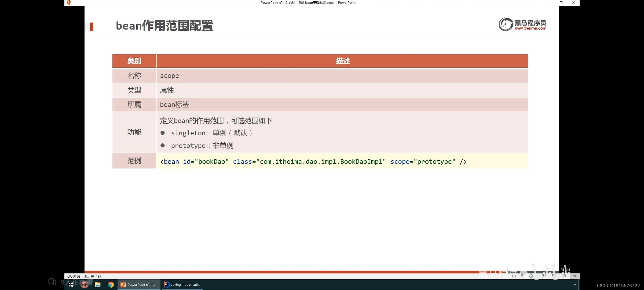This screenshot has width=644, height=290.
Task: Switch to Reading view icon
Action: 564,276
